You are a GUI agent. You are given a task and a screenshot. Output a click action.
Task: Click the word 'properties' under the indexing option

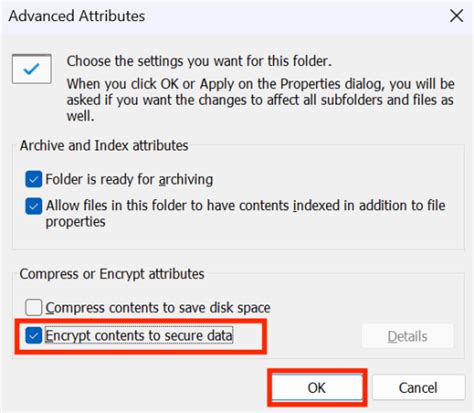76,222
